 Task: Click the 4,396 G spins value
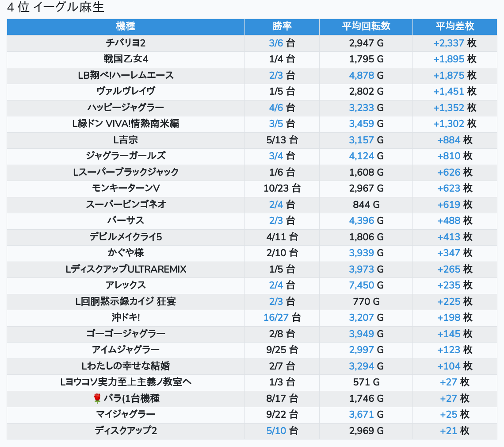click(x=366, y=220)
